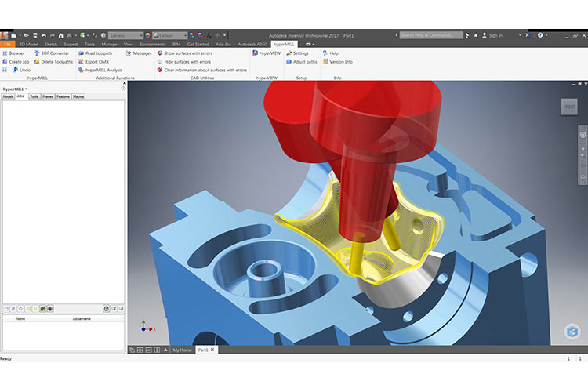Click the Save icon in quick access toolbar
Viewport: 588px width, 392px height.
(x=35, y=35)
